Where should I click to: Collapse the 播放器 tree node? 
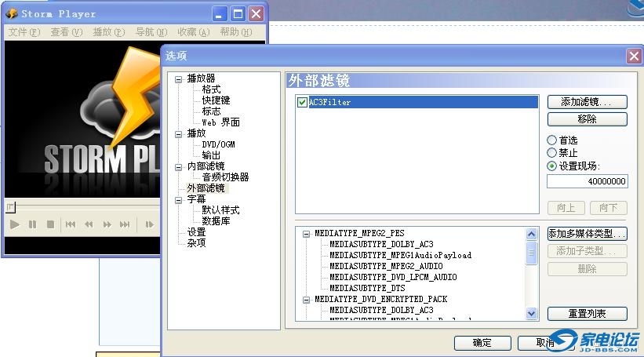coord(178,79)
